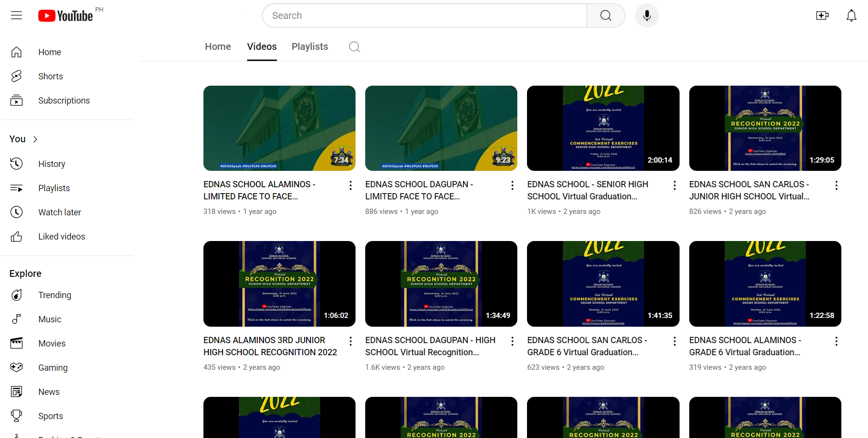
Task: Select the Videos tab
Action: [x=262, y=46]
